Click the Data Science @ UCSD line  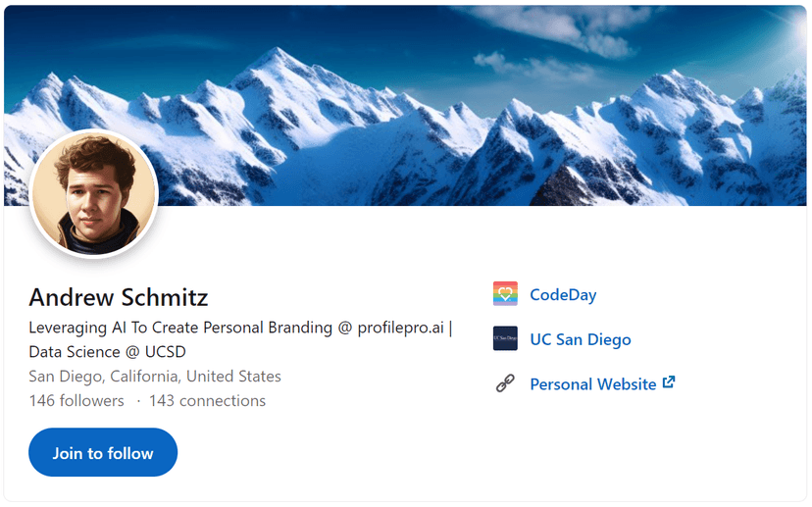click(107, 351)
